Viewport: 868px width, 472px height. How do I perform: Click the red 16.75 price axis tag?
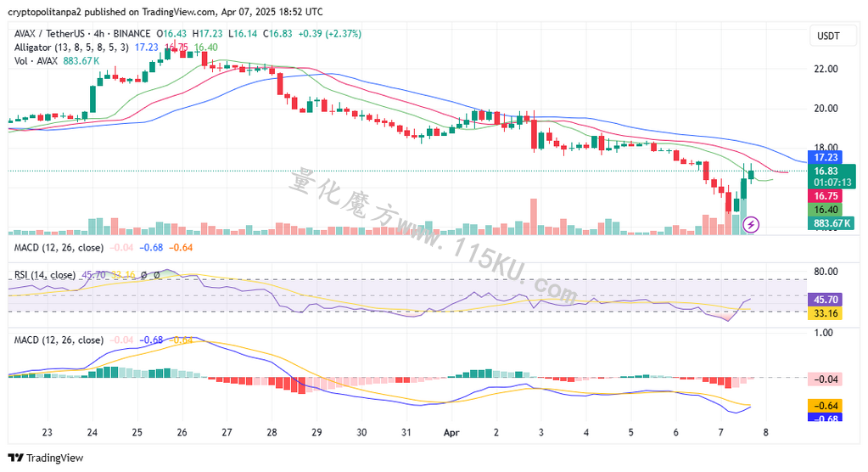[826, 196]
